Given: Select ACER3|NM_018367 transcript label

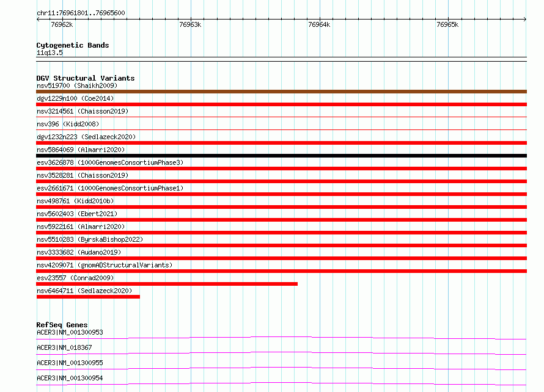Looking at the screenshot, I should pos(64,347).
